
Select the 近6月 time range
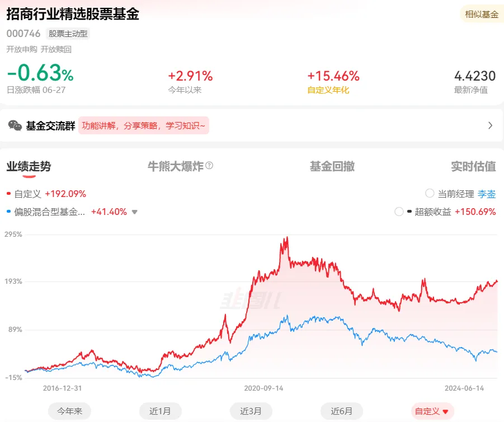(x=342, y=411)
